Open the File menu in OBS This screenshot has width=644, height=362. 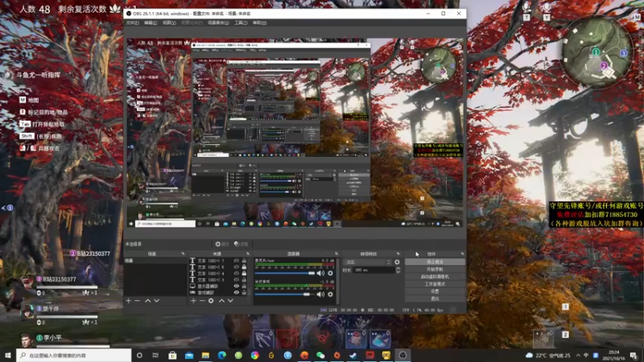132,23
